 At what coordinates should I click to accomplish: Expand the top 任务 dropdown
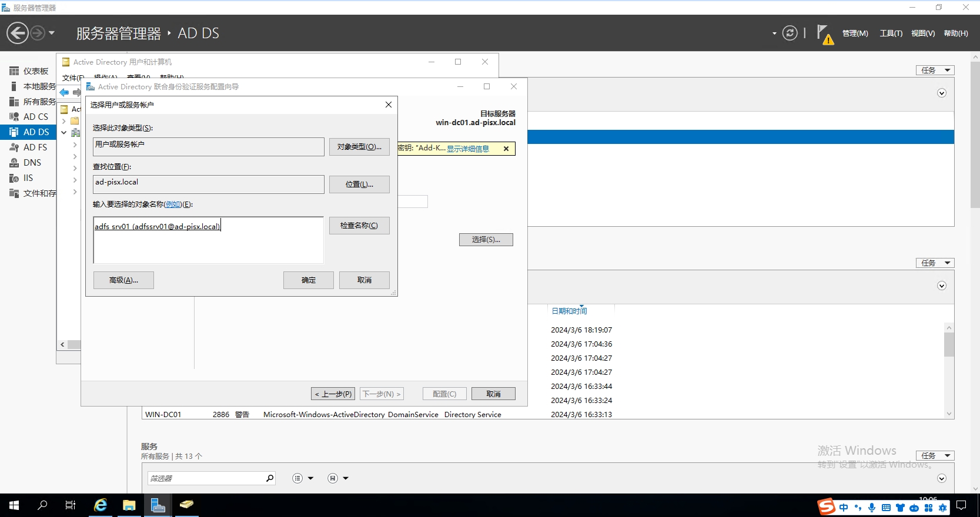(x=935, y=70)
